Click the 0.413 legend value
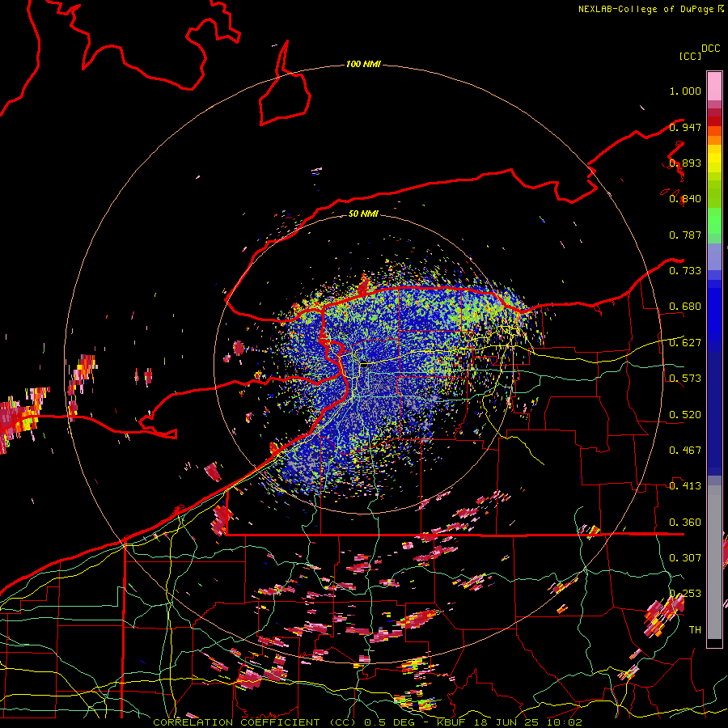728x728 pixels. [x=685, y=486]
